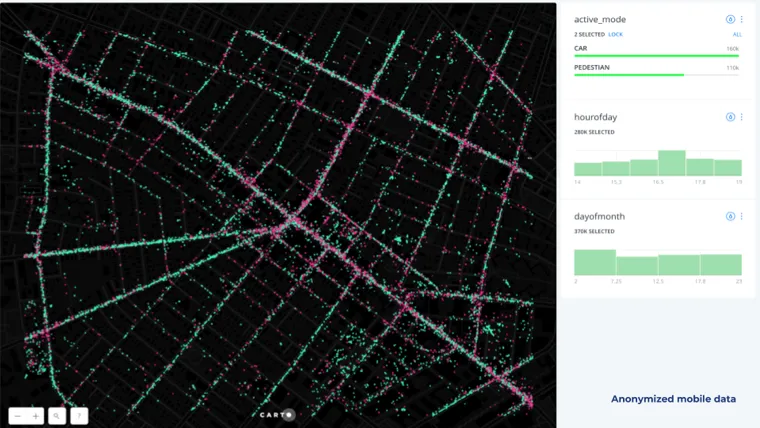Image resolution: width=760 pixels, height=428 pixels.
Task: Open dayofmonth widget three-dot options menu
Action: point(742,216)
